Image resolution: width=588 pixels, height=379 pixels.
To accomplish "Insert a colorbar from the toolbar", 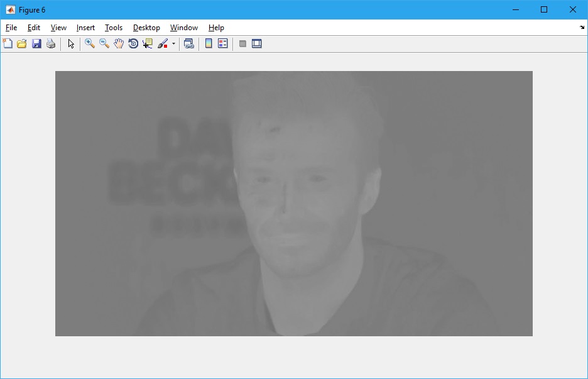I will point(209,43).
